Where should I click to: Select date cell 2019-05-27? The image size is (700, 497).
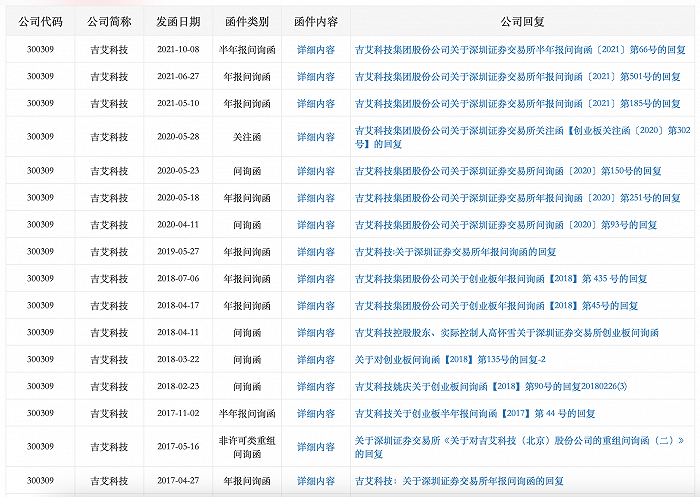178,251
